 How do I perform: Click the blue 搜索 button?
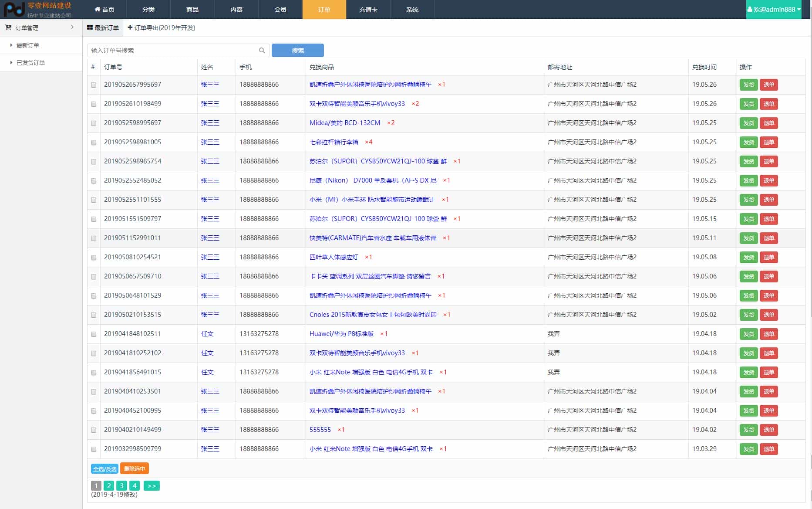click(298, 50)
